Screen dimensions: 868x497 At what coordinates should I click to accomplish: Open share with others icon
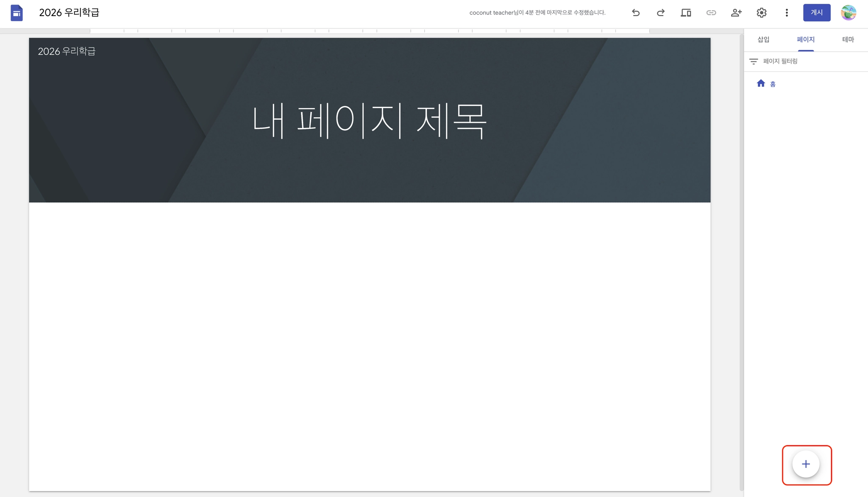736,13
